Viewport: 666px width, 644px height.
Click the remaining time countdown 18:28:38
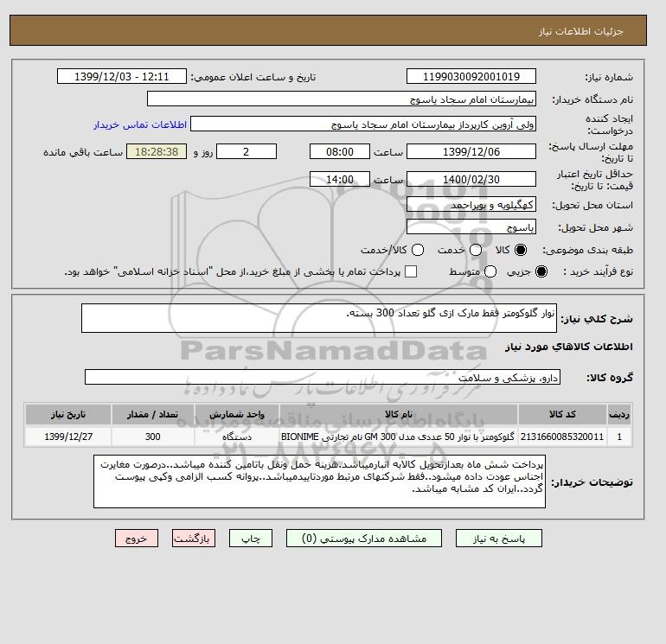[157, 151]
